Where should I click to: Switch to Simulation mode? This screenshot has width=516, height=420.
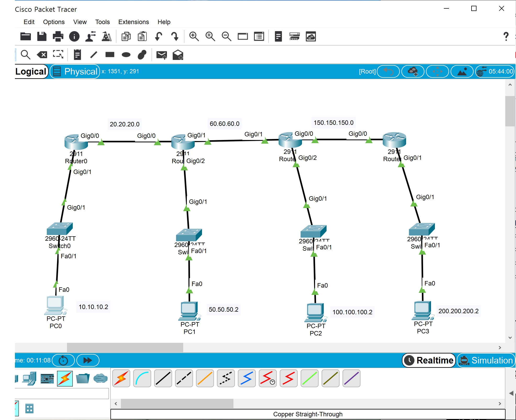pyautogui.click(x=486, y=360)
